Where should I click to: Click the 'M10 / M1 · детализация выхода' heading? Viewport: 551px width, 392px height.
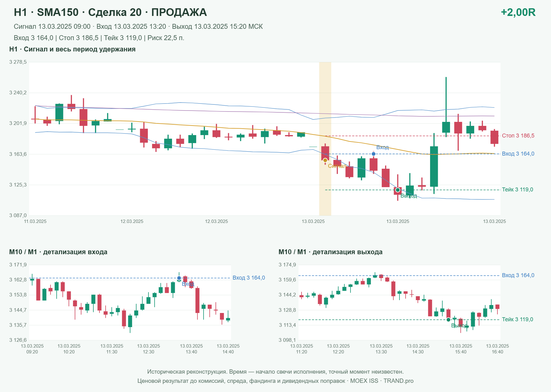(x=331, y=252)
